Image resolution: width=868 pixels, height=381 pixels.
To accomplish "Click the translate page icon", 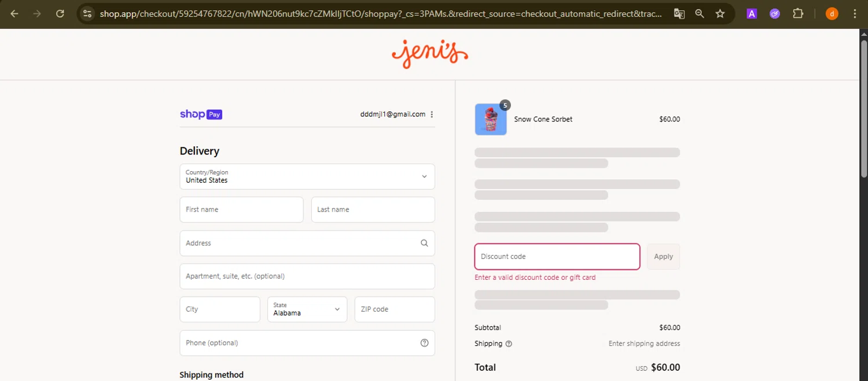I will (679, 14).
